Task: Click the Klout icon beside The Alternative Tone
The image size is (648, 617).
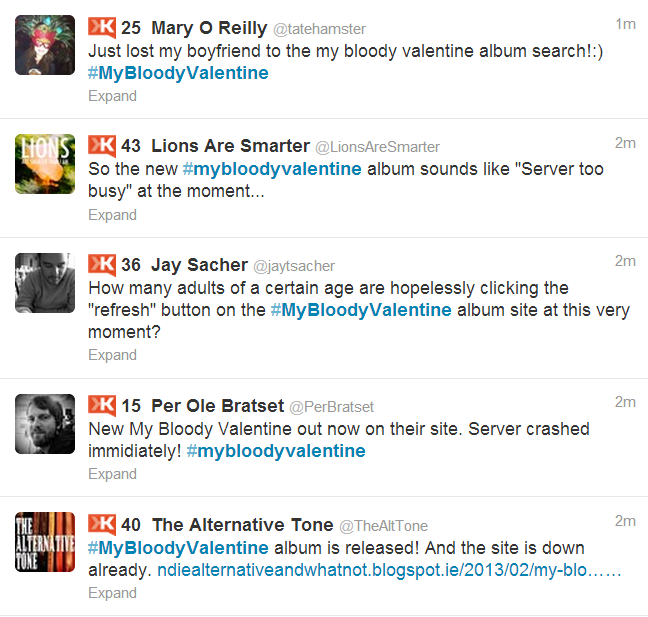Action: (x=102, y=525)
